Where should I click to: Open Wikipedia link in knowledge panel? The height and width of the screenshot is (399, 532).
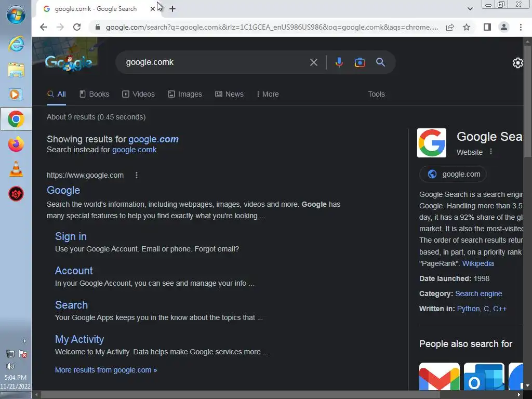point(478,263)
